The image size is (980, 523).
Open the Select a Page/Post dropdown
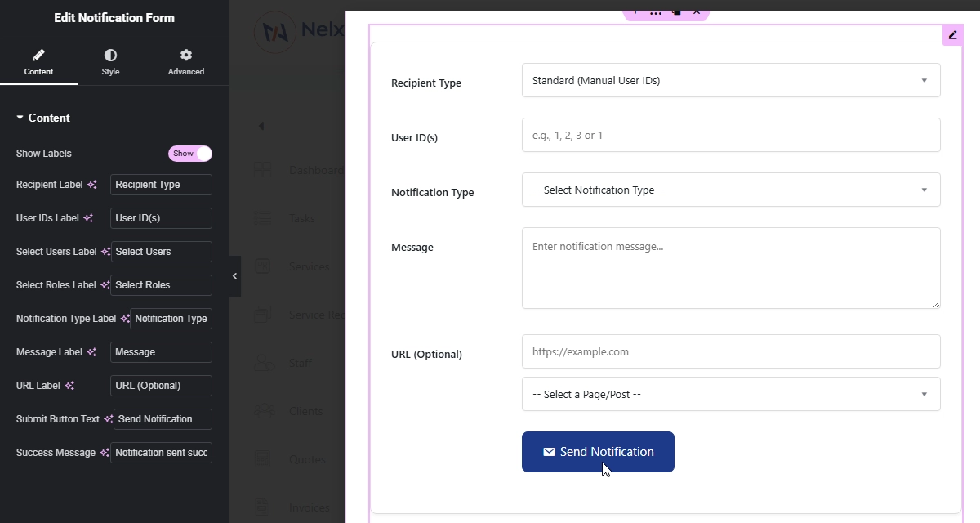click(x=731, y=394)
